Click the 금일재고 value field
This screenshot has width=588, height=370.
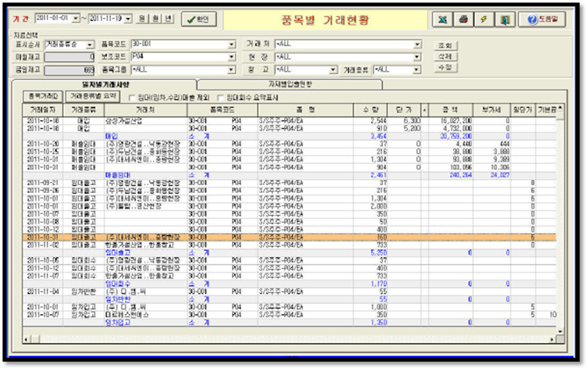[69, 70]
